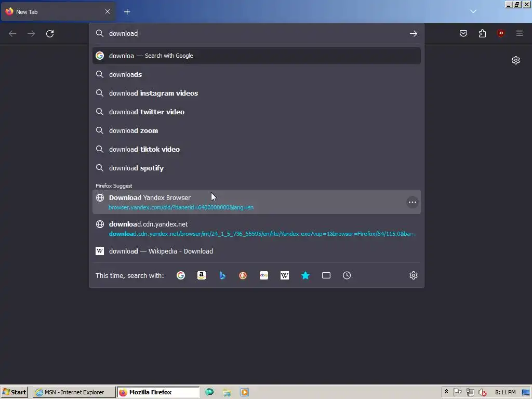Screen dimensions: 532x399
Task: Expand the list all tabs chevron
Action: pyautogui.click(x=473, y=11)
